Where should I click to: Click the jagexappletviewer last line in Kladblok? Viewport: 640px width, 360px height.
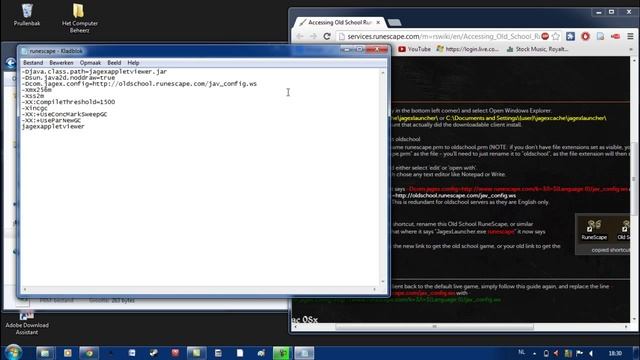(53, 127)
